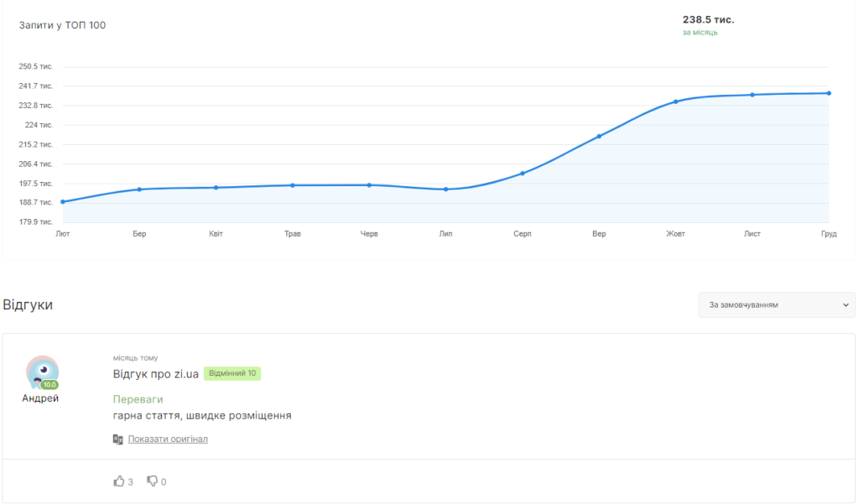Viewport: 859px width, 504px height.
Task: Click the Вер data point on the line
Action: tap(599, 136)
